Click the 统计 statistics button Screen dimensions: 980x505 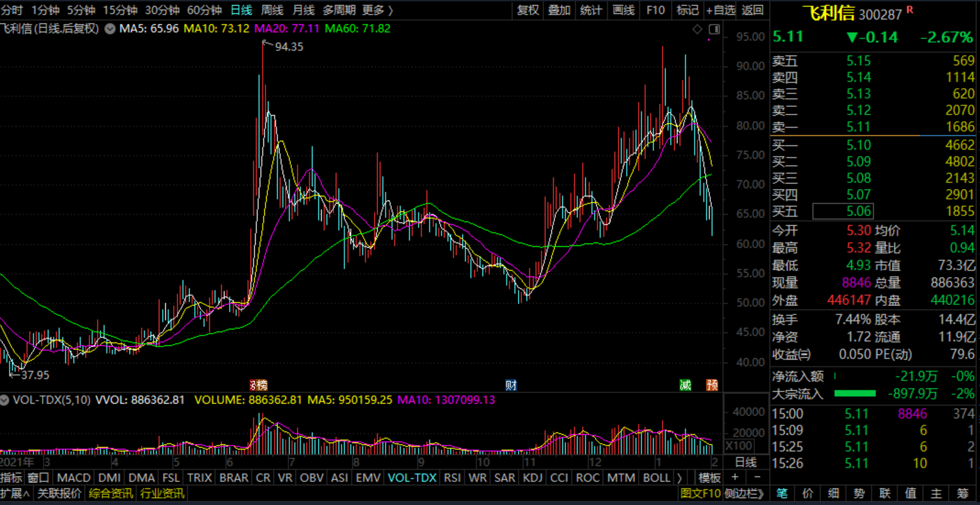point(591,10)
